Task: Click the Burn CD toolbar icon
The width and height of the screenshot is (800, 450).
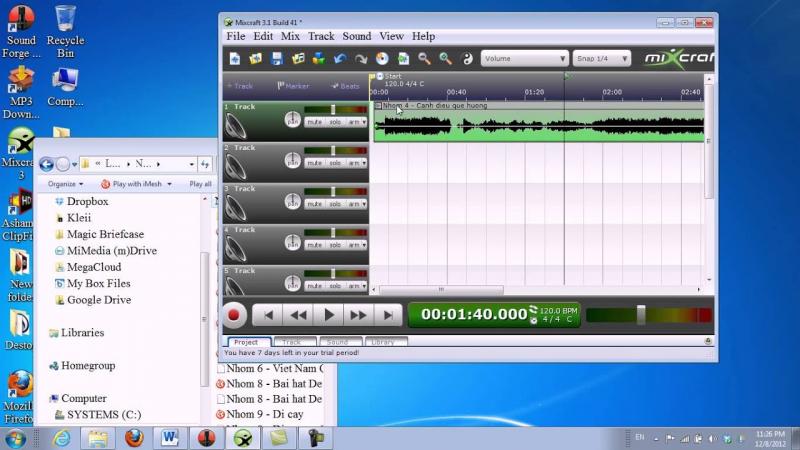Action: click(x=383, y=59)
